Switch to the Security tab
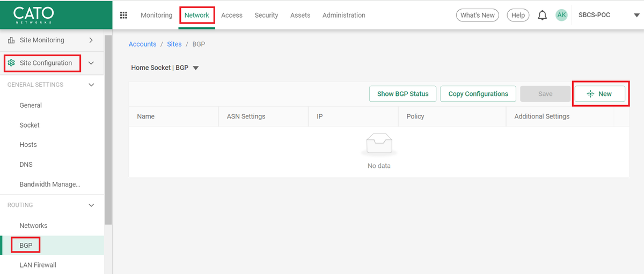644x274 pixels. coord(266,15)
